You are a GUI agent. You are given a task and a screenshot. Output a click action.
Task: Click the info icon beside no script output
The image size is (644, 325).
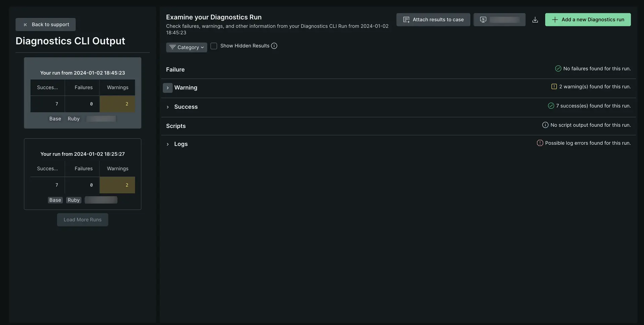(545, 125)
